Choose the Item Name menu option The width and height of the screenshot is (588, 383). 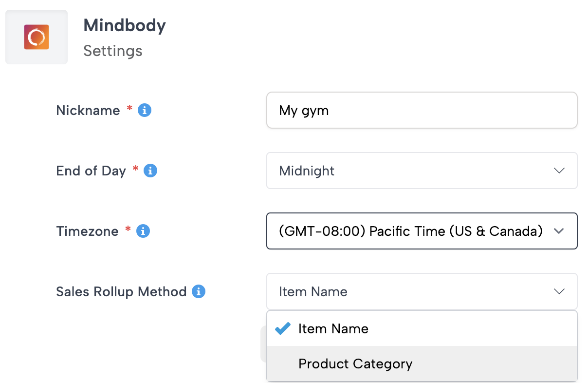click(x=333, y=329)
